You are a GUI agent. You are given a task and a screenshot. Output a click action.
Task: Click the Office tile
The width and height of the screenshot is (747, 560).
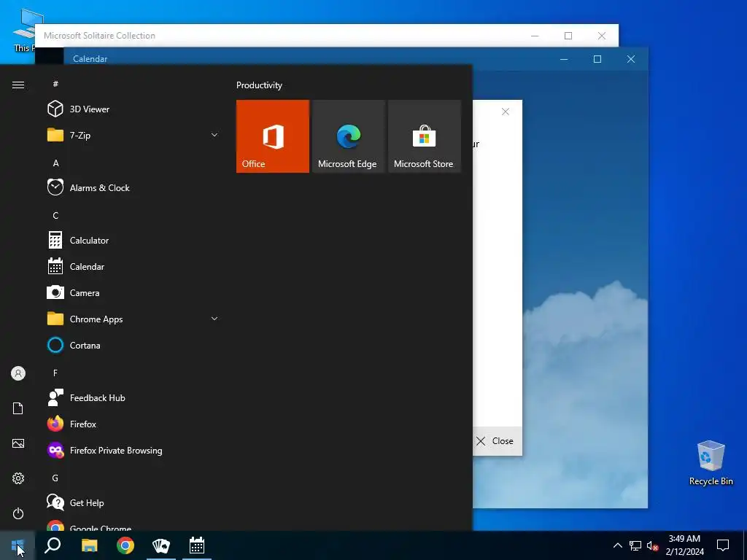tap(273, 136)
